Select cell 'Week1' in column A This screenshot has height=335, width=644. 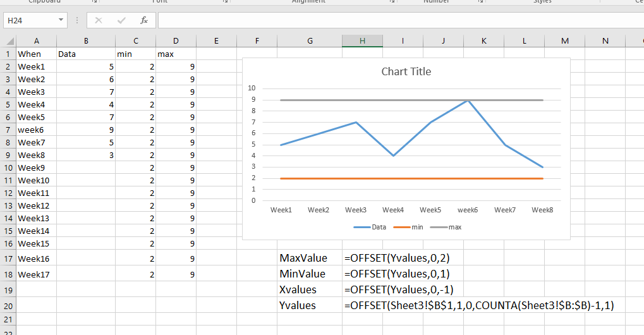point(36,66)
